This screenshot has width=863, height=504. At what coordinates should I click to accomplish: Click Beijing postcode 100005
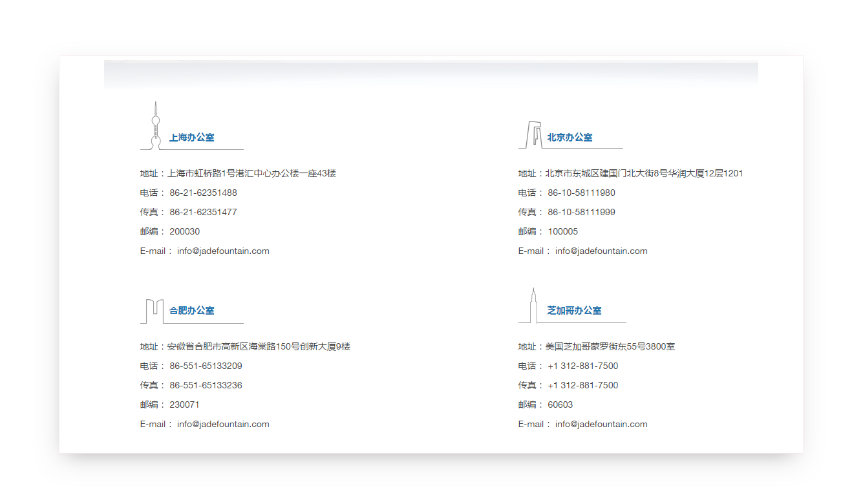coord(563,232)
